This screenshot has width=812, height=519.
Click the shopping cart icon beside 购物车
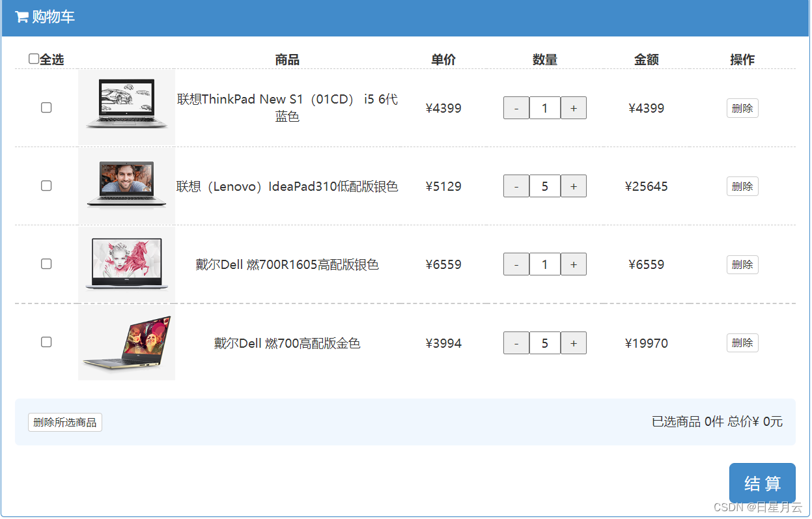21,18
